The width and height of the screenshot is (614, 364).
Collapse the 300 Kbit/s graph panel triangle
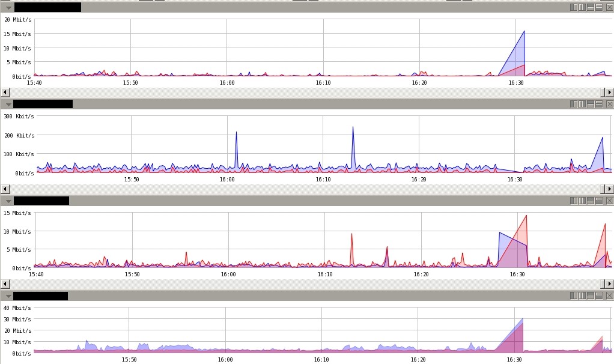tap(8, 104)
